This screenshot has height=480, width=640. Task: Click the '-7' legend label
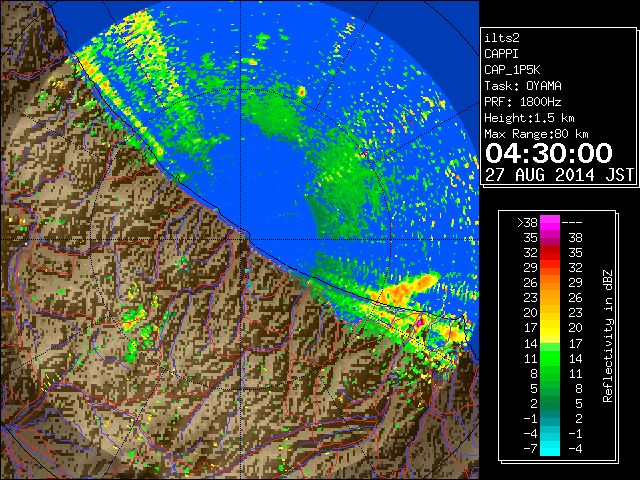[530, 449]
